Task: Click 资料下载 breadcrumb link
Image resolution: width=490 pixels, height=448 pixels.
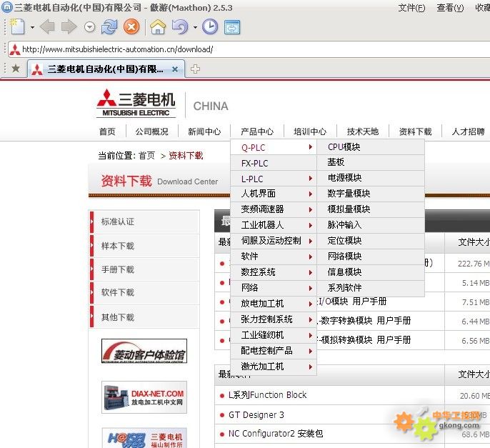Action: tap(186, 155)
